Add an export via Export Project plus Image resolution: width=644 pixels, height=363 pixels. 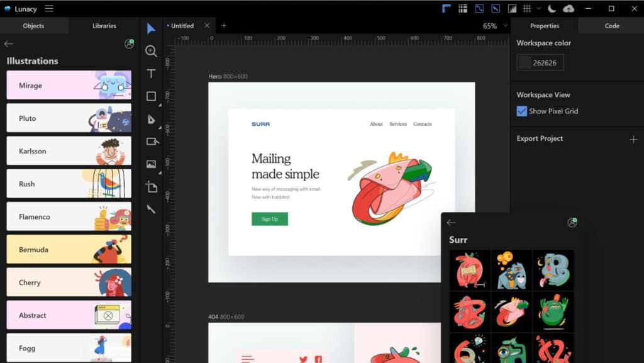click(x=633, y=139)
